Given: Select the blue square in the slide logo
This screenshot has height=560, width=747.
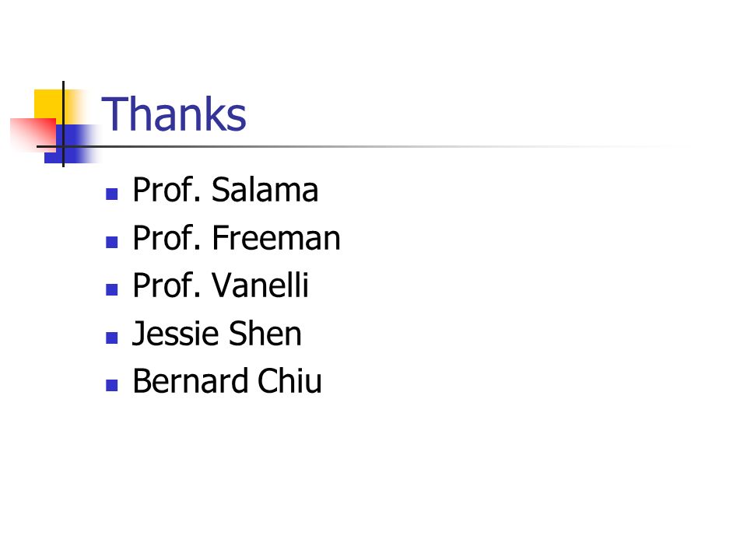Looking at the screenshot, I should [73, 144].
